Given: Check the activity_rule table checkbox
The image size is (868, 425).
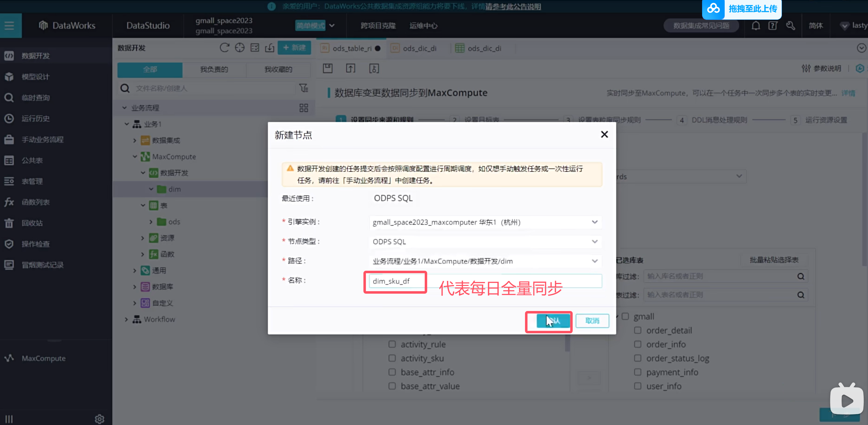Looking at the screenshot, I should (x=392, y=344).
